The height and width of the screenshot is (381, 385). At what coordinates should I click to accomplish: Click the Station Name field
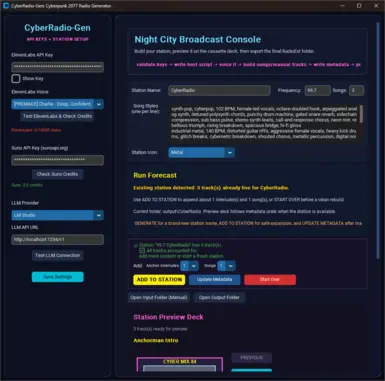[219, 90]
